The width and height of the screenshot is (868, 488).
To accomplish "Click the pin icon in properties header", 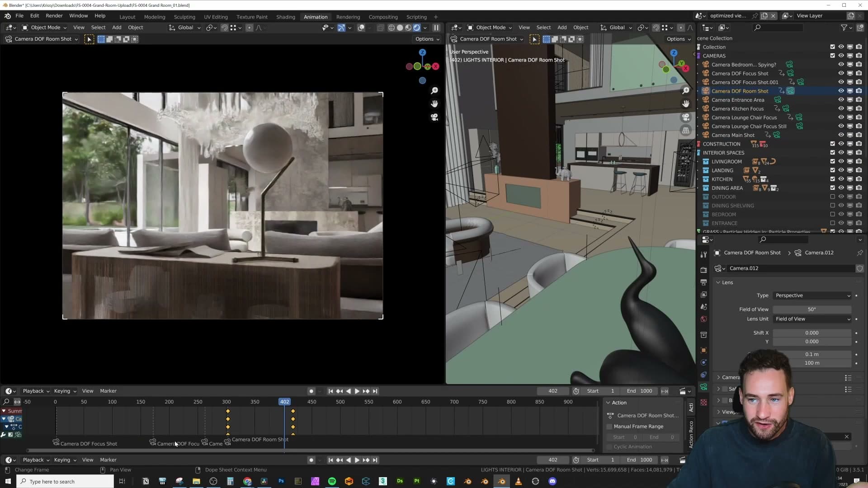I will point(860,253).
